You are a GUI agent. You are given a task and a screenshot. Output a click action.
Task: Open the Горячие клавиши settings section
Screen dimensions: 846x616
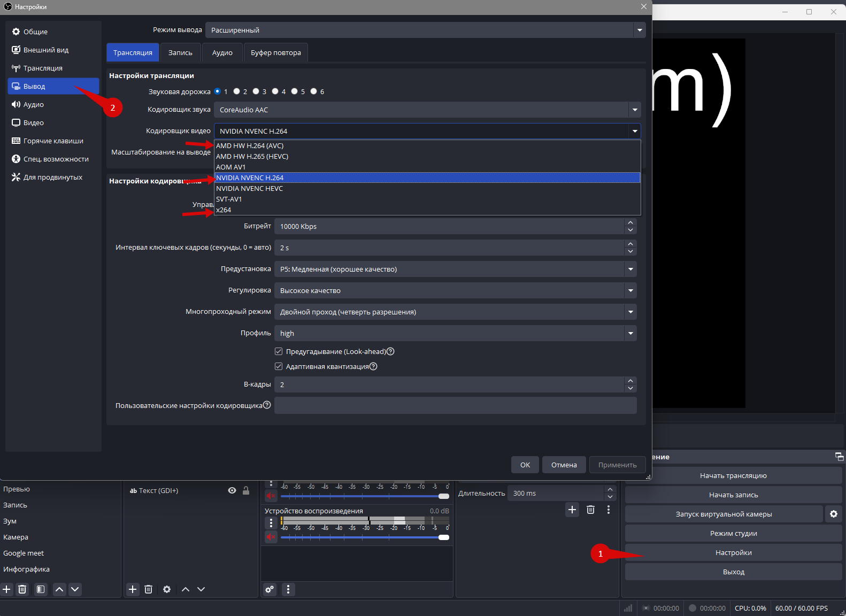[53, 141]
